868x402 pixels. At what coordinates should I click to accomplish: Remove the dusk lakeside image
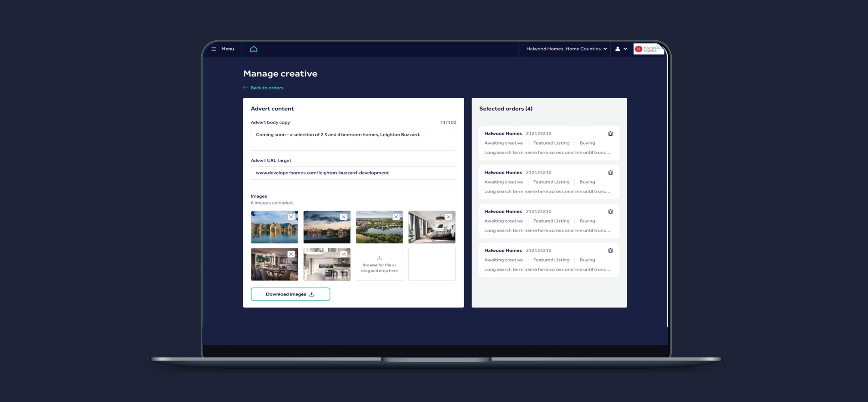click(x=343, y=217)
